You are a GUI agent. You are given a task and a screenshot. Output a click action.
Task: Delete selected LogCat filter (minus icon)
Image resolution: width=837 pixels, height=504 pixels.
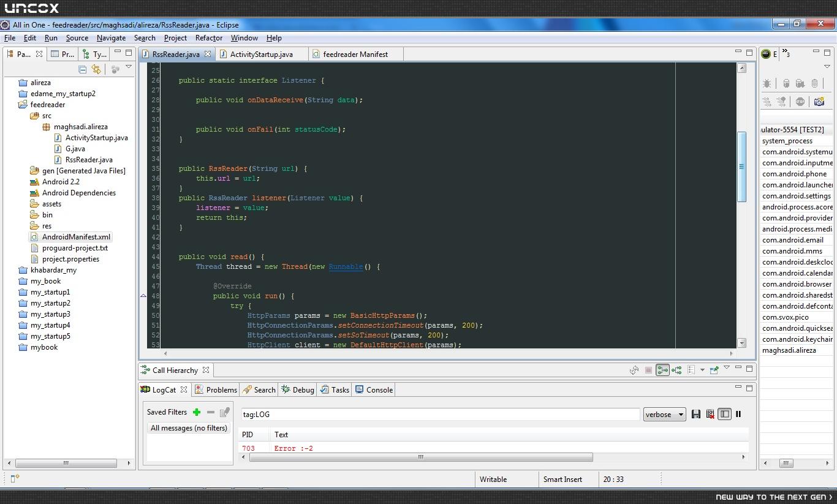coord(211,412)
